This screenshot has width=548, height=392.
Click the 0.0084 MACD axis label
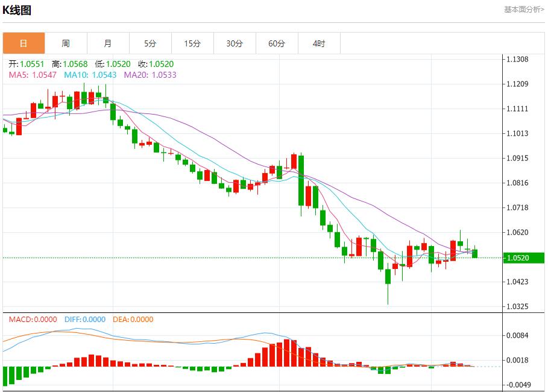click(x=517, y=335)
